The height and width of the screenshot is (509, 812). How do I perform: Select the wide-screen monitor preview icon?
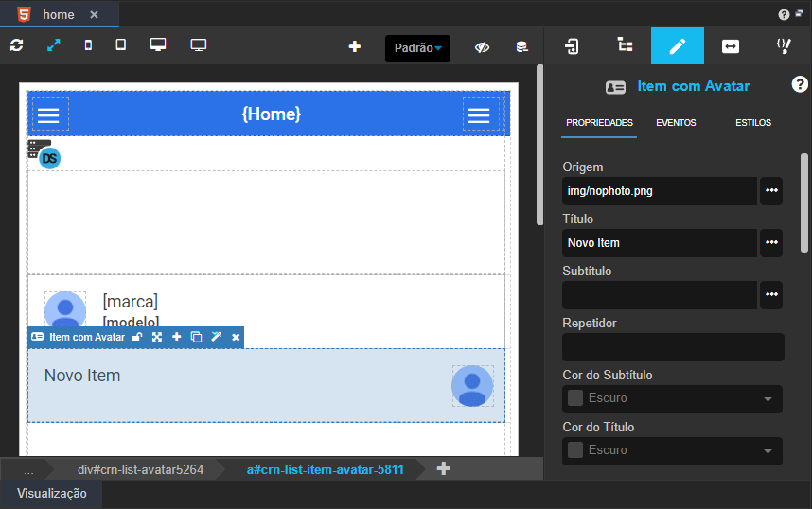coord(199,45)
